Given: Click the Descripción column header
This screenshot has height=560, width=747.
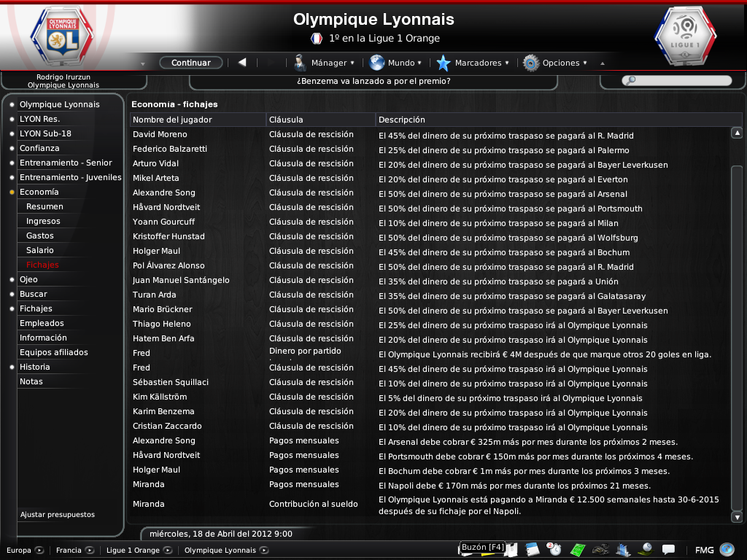Looking at the screenshot, I should click(560, 120).
